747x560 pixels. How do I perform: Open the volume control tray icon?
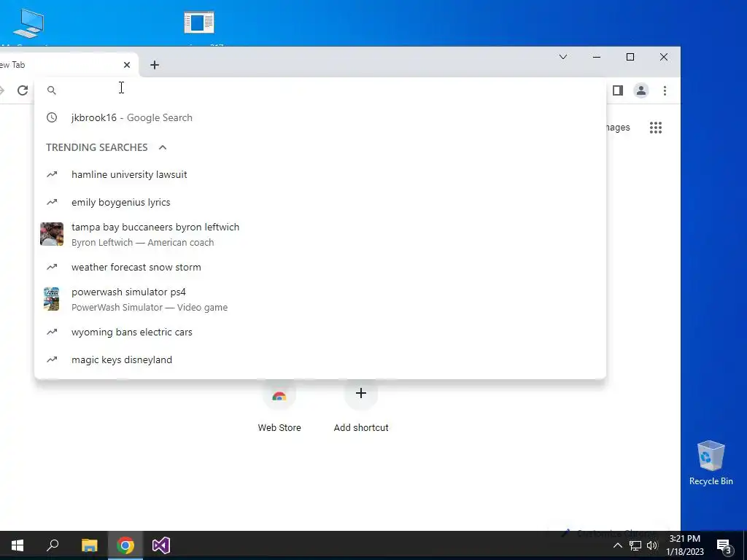[x=652, y=545]
